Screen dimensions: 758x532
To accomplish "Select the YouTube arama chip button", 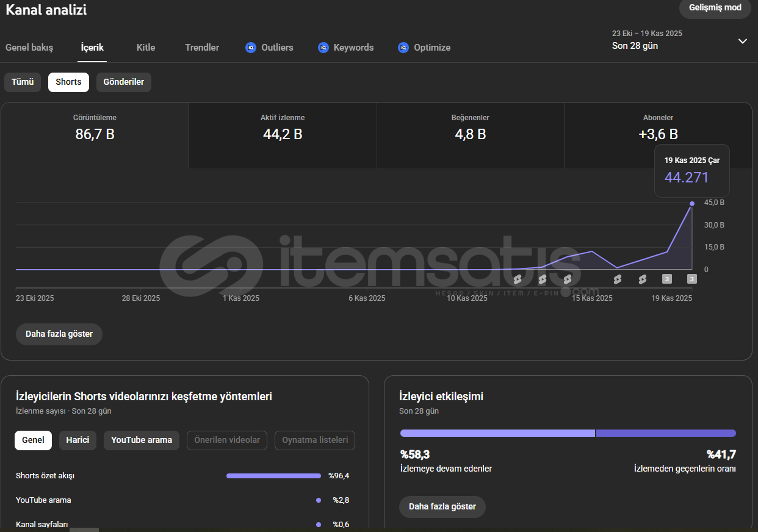I will point(142,440).
